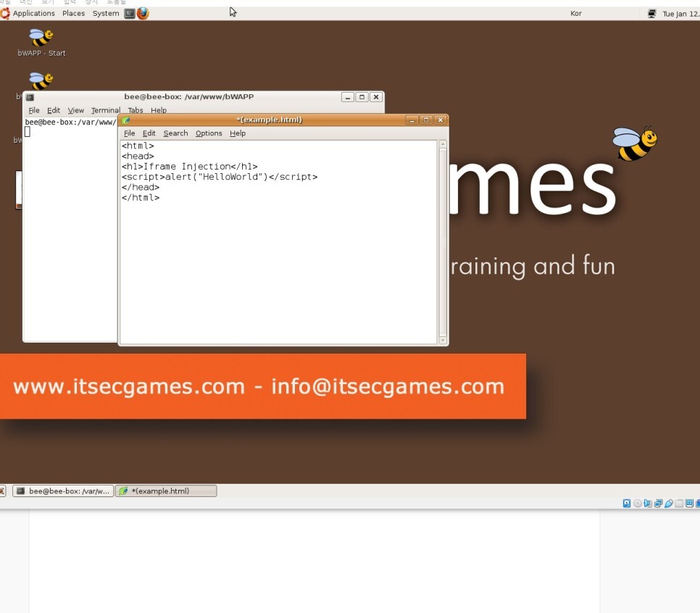700x613 pixels.
Task: Maximize the example.html editor window
Action: [426, 120]
